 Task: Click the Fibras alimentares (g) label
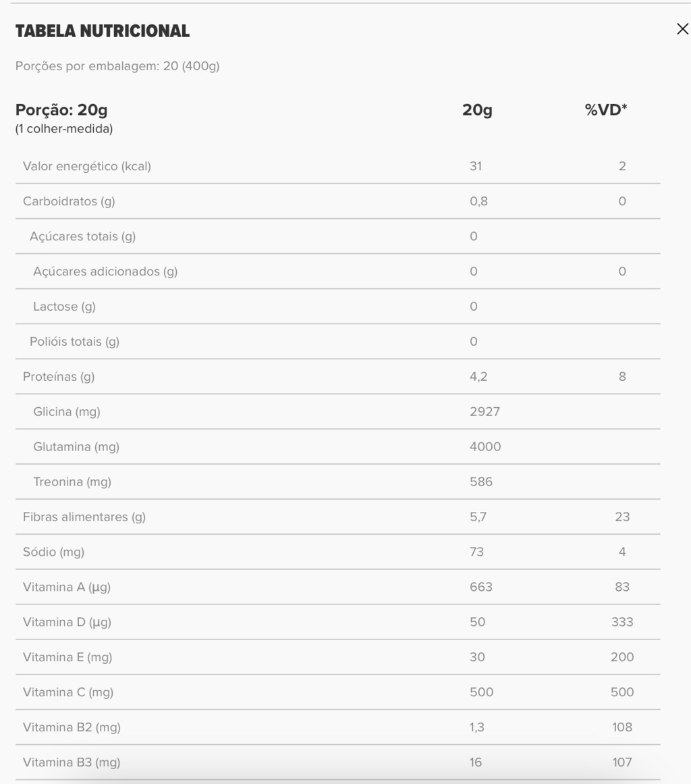tap(84, 517)
